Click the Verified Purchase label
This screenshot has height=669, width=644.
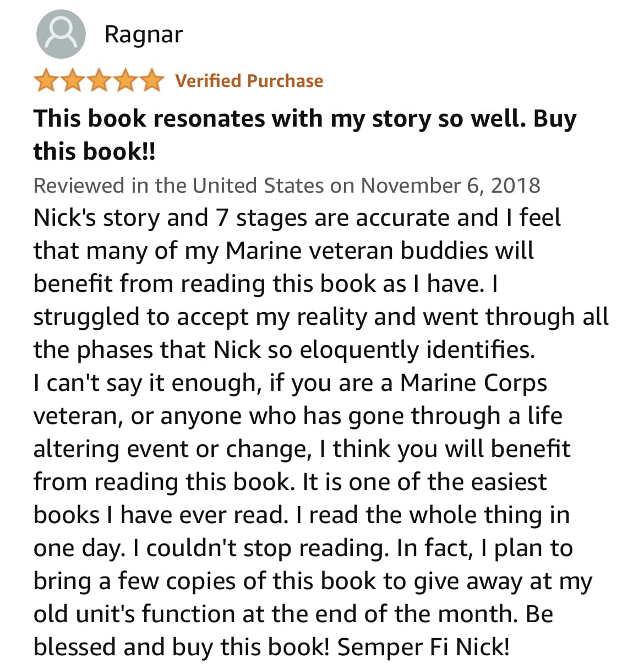(x=249, y=81)
